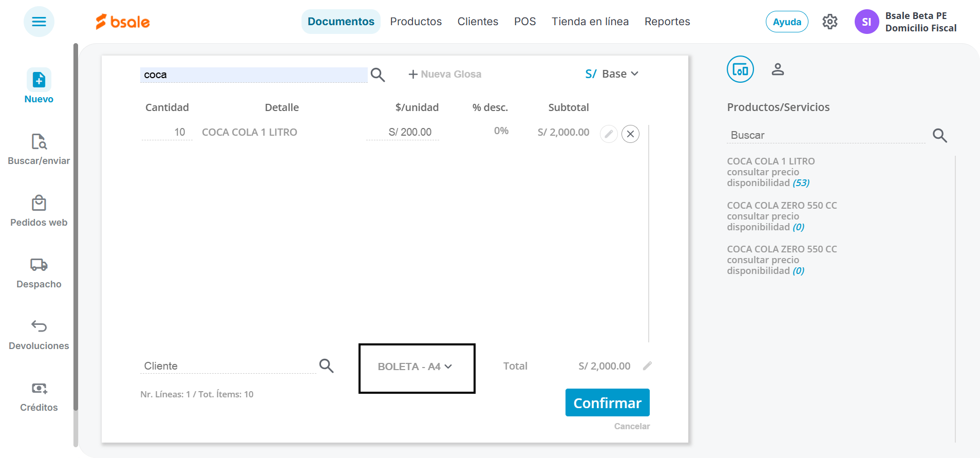Screen dimensions: 980x458
Task: Click the subtotal S/ 2,000.00 in the line
Action: [563, 132]
